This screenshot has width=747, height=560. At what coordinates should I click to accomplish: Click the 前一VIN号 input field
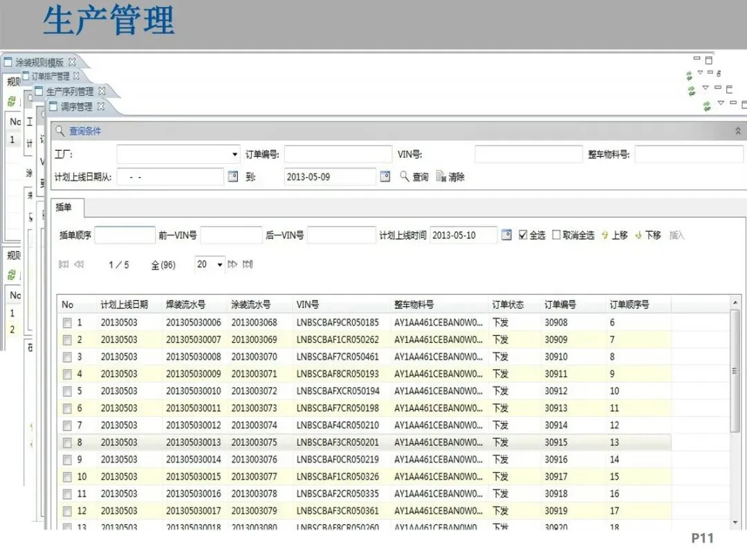click(x=232, y=235)
